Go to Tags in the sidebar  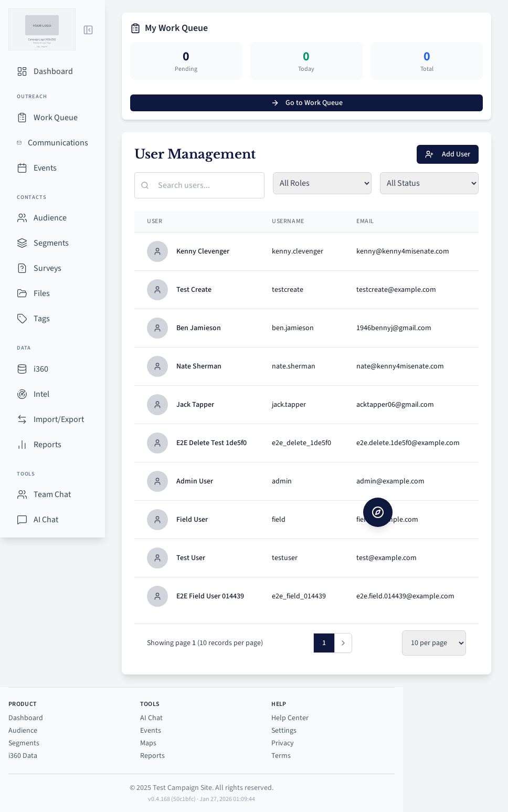click(41, 319)
